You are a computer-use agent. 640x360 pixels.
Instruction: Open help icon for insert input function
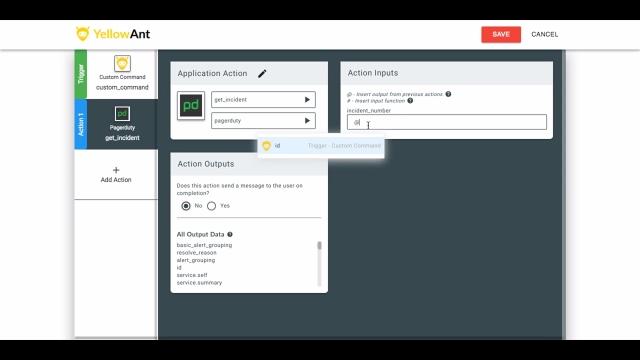[x=410, y=101]
